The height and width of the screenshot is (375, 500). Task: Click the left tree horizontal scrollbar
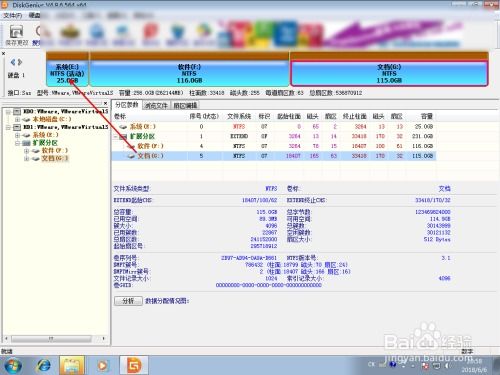56,339
